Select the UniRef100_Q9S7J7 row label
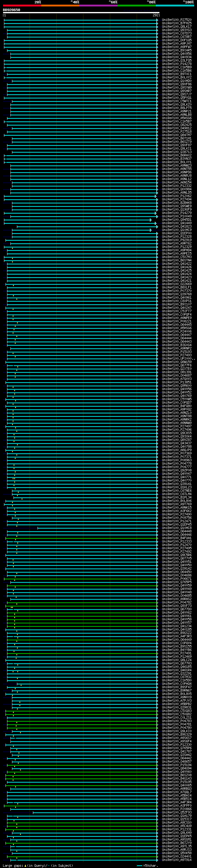 point(177,94)
